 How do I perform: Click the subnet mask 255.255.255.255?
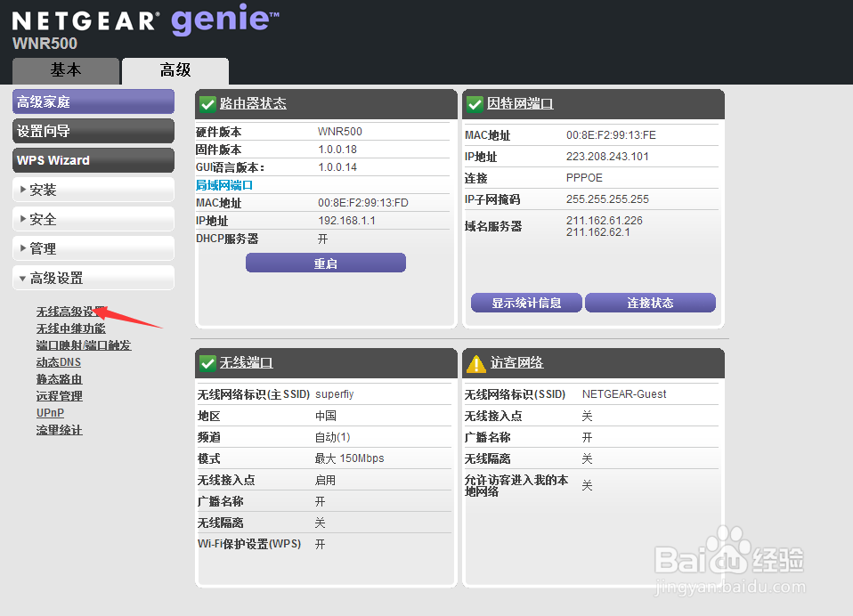607,199
